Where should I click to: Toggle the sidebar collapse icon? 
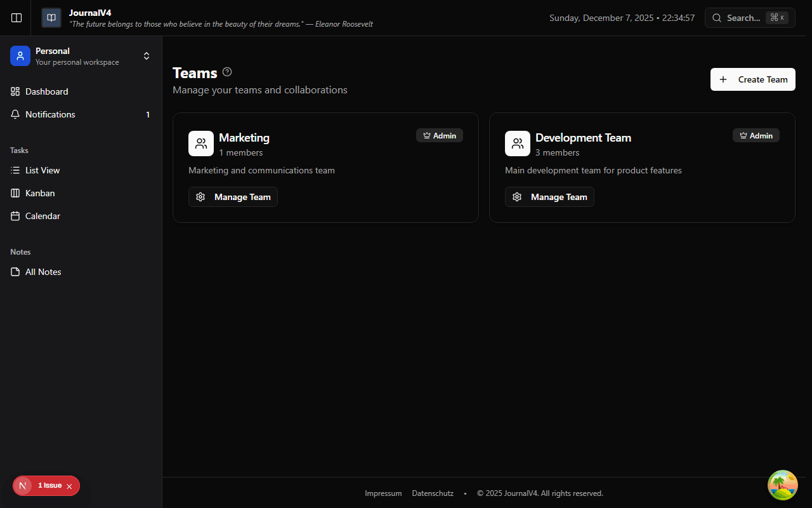[16, 18]
